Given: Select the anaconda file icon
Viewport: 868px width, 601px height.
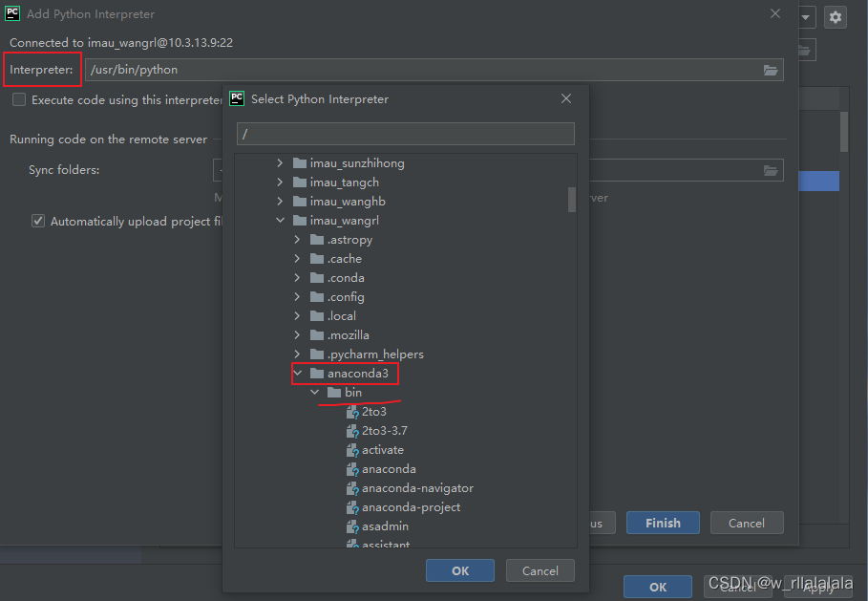Looking at the screenshot, I should (352, 469).
